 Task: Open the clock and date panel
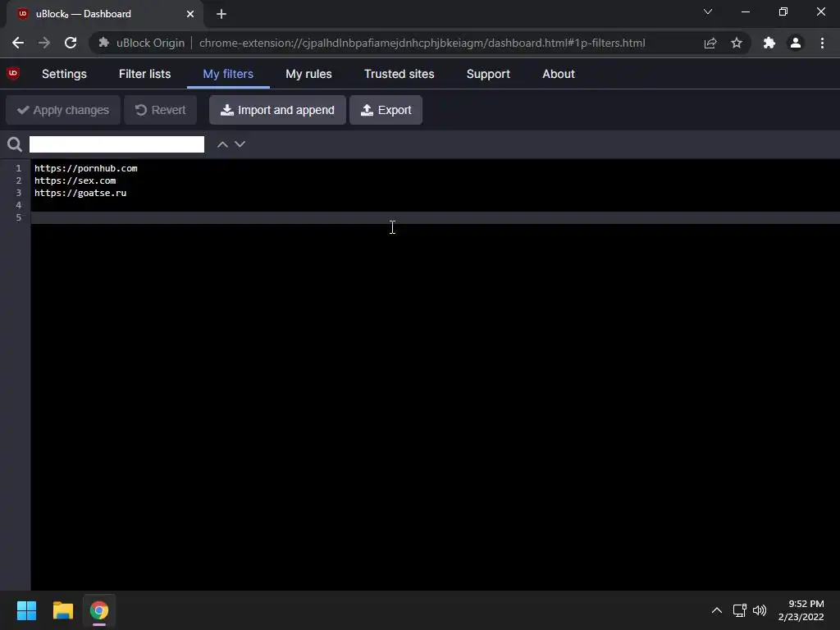(801, 610)
